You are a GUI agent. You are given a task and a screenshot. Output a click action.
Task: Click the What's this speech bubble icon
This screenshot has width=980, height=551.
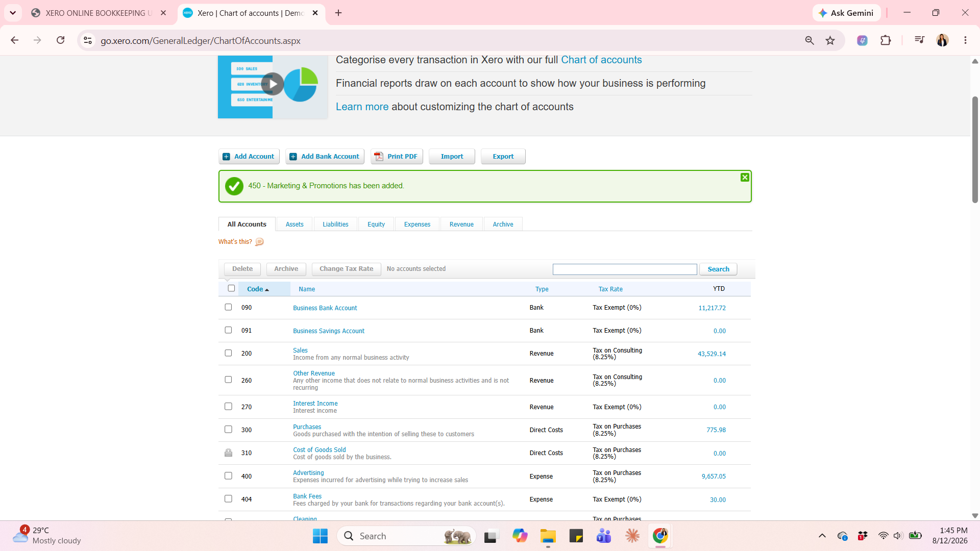259,242
